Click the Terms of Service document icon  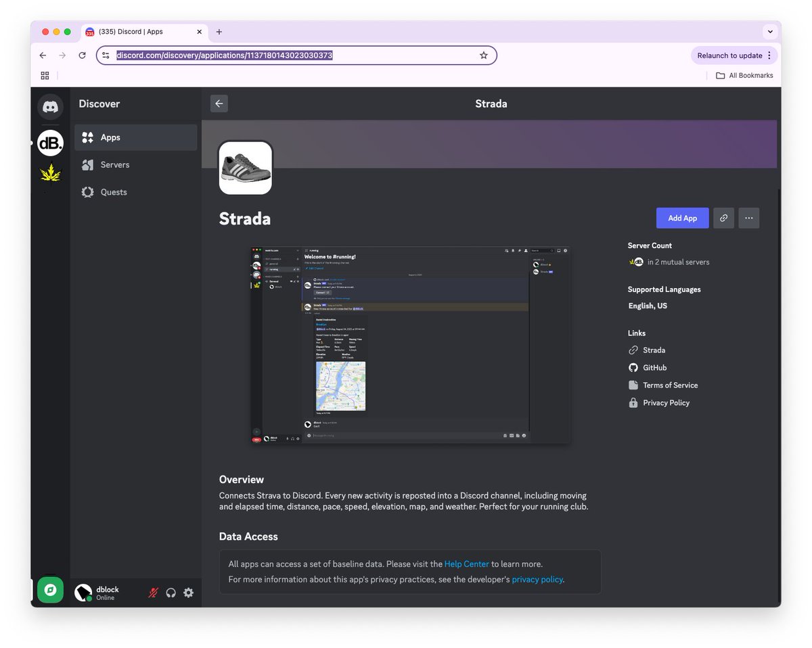(633, 386)
